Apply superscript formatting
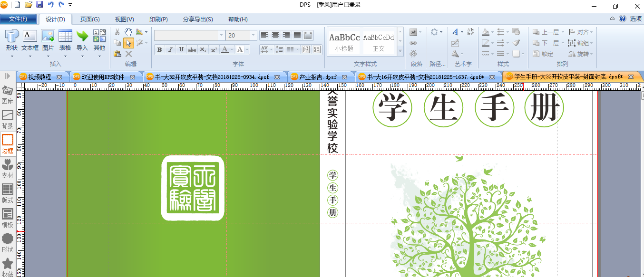 click(214, 49)
